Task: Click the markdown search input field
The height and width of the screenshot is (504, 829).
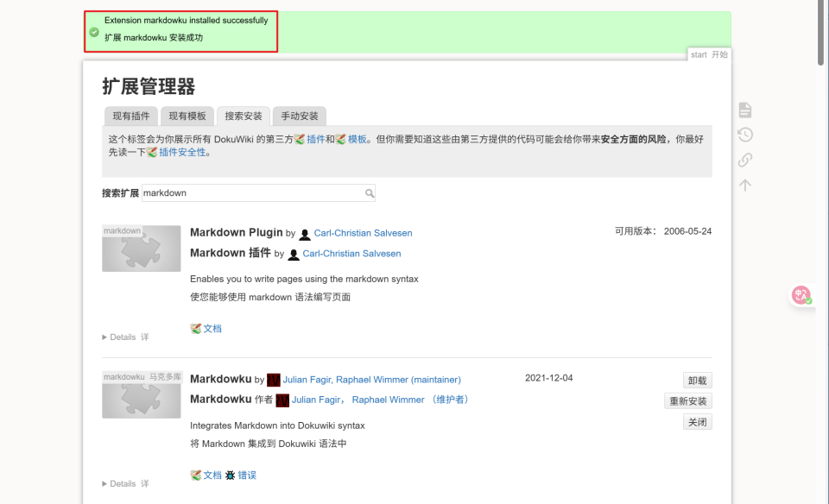Action: [250, 192]
